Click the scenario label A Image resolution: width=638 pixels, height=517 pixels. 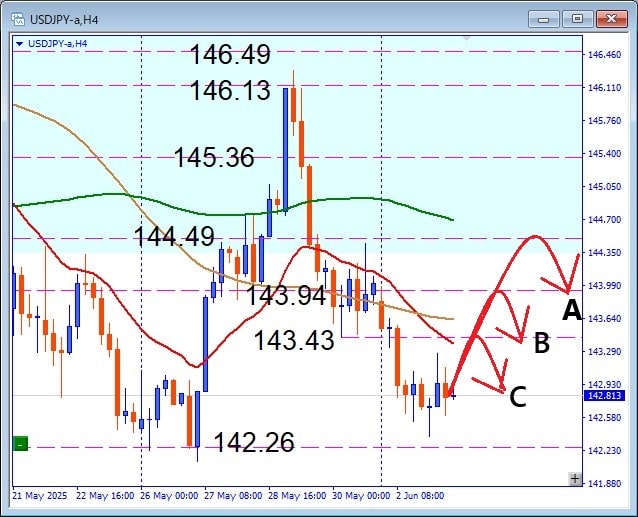[572, 310]
